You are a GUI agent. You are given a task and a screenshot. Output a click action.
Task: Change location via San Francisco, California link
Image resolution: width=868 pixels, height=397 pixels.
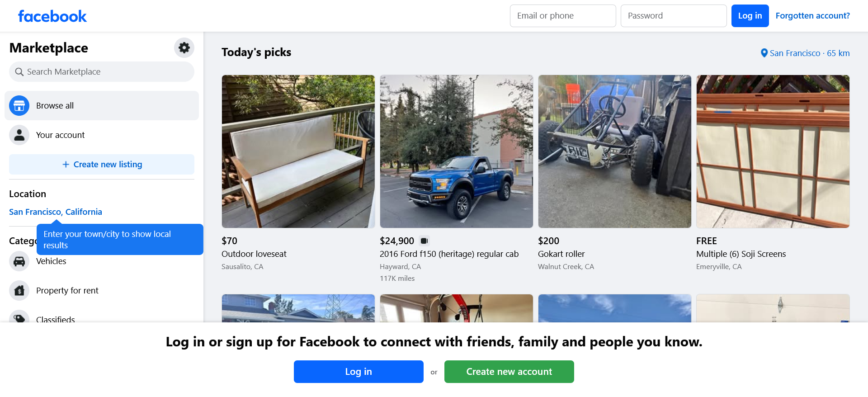coord(55,212)
